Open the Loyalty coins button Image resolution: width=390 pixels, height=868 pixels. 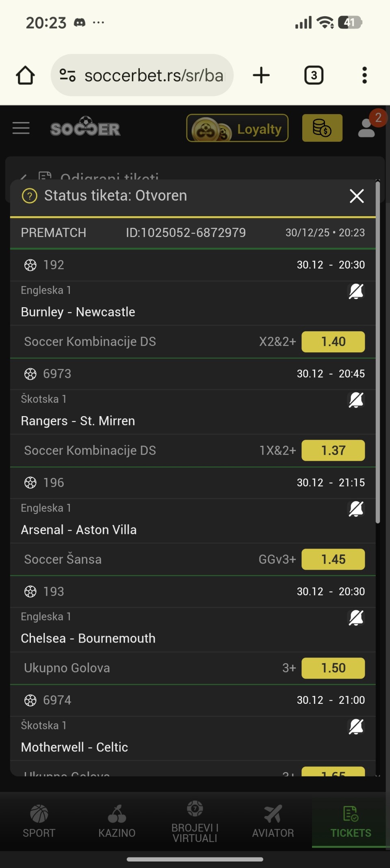pos(237,128)
